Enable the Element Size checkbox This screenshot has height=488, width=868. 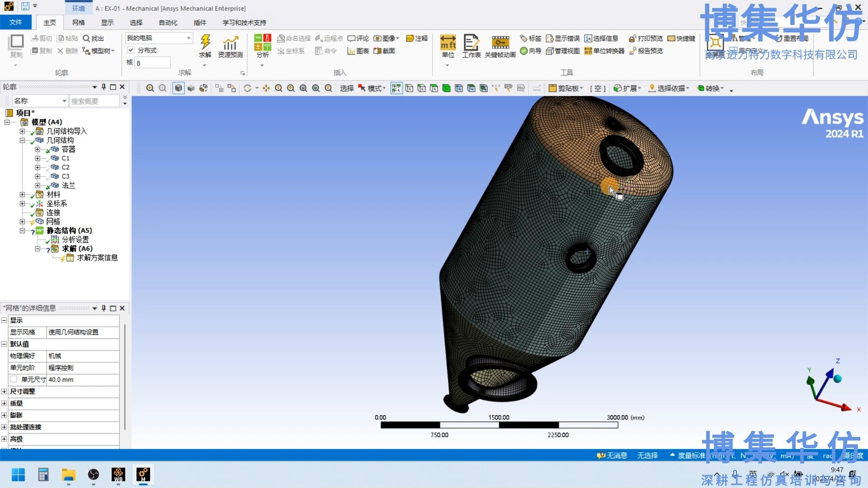pos(14,380)
